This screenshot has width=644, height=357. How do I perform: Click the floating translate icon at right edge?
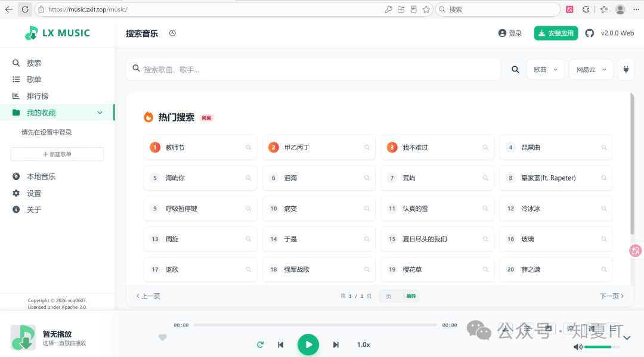(636, 250)
